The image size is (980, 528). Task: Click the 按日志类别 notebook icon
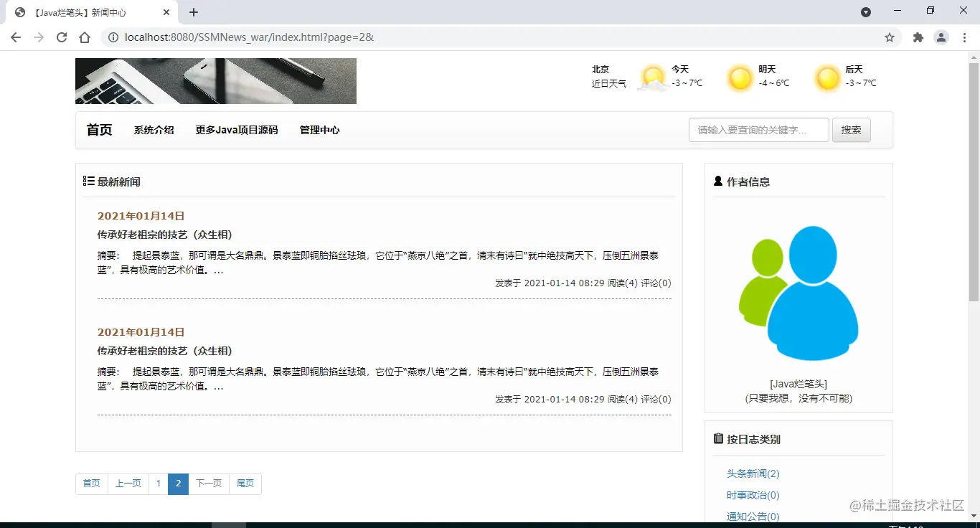point(718,438)
